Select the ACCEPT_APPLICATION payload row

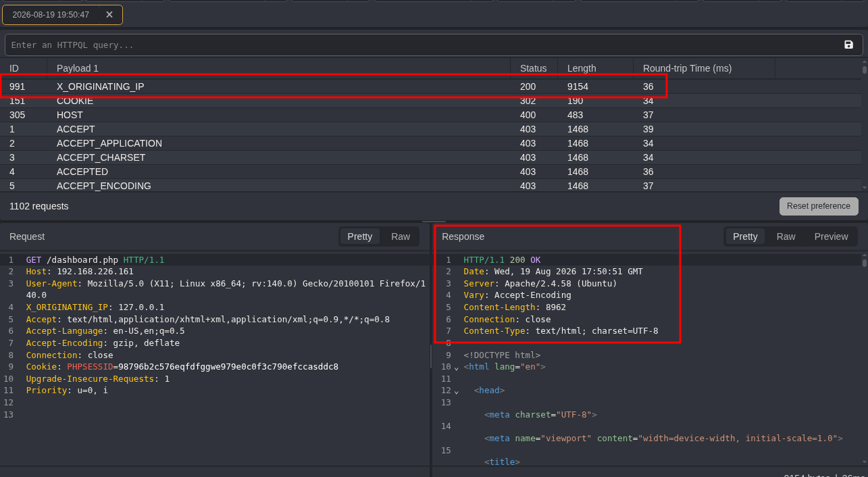coord(430,143)
